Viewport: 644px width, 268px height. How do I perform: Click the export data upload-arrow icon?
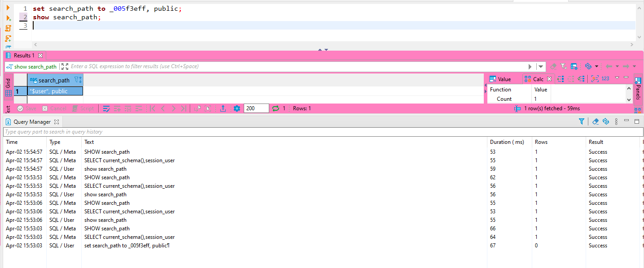point(223,108)
